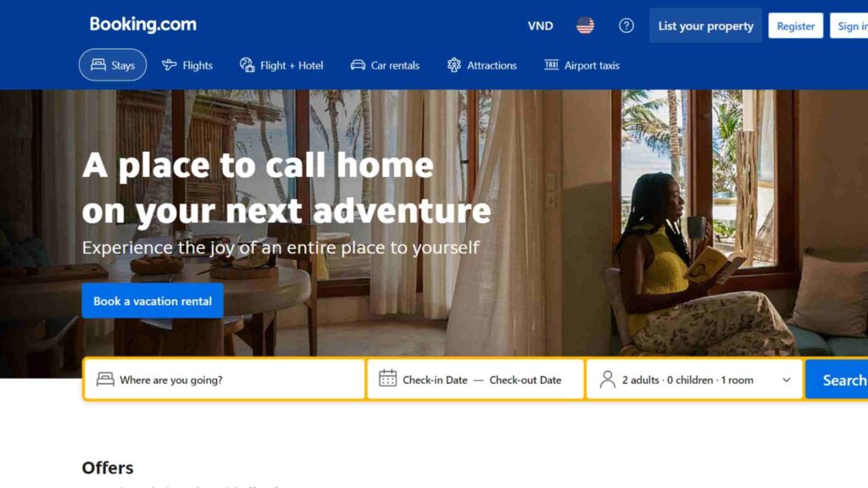The width and height of the screenshot is (868, 488).
Task: Click Book a vacation rental button
Action: point(153,301)
